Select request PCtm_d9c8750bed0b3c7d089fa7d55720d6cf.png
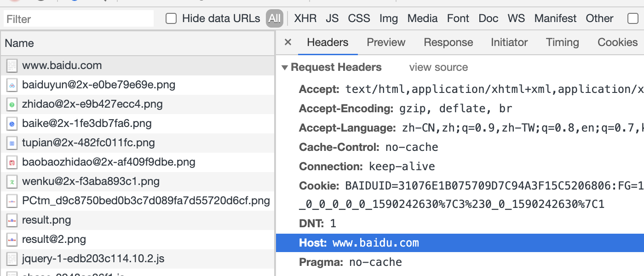The width and height of the screenshot is (644, 276). coord(137,201)
